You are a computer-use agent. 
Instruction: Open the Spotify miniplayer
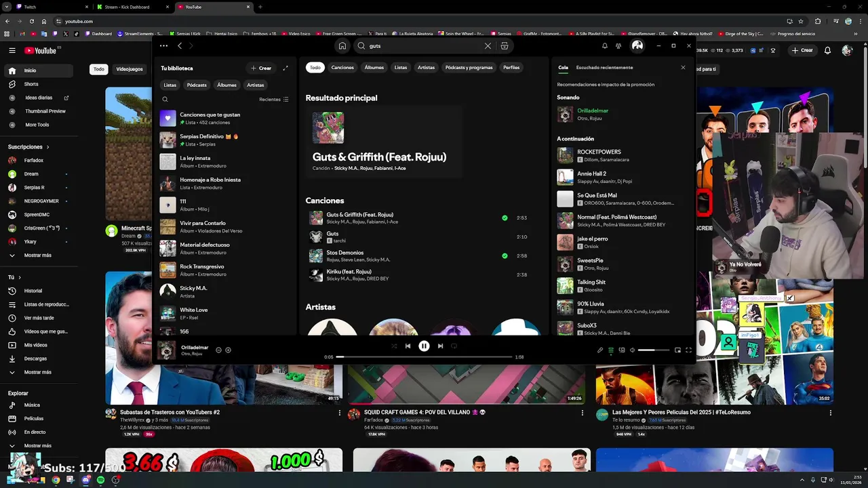click(x=677, y=350)
